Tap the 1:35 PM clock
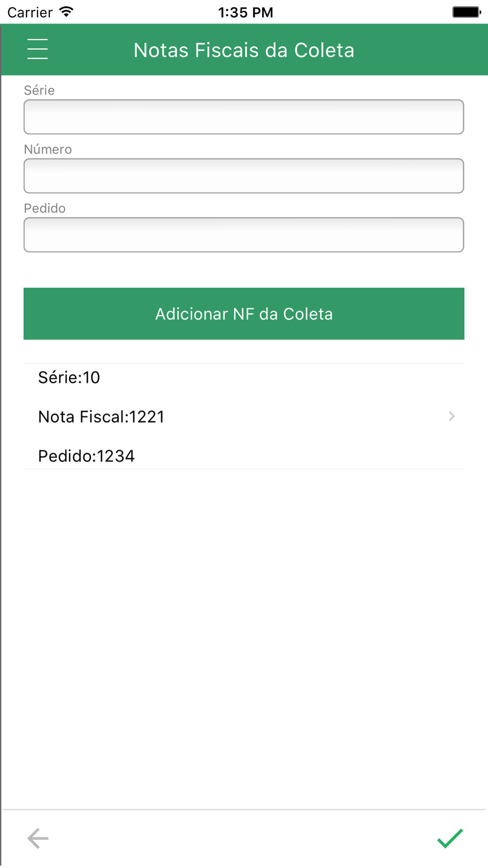This screenshot has height=868, width=488. tap(245, 12)
